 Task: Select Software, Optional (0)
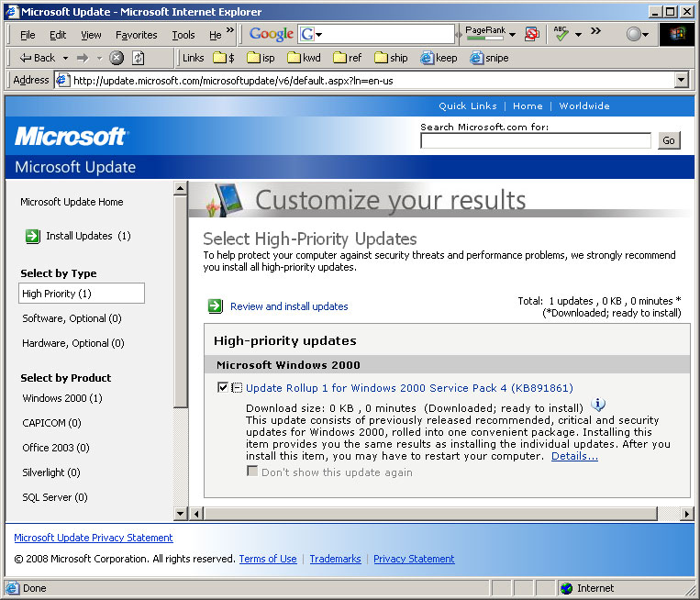click(72, 318)
